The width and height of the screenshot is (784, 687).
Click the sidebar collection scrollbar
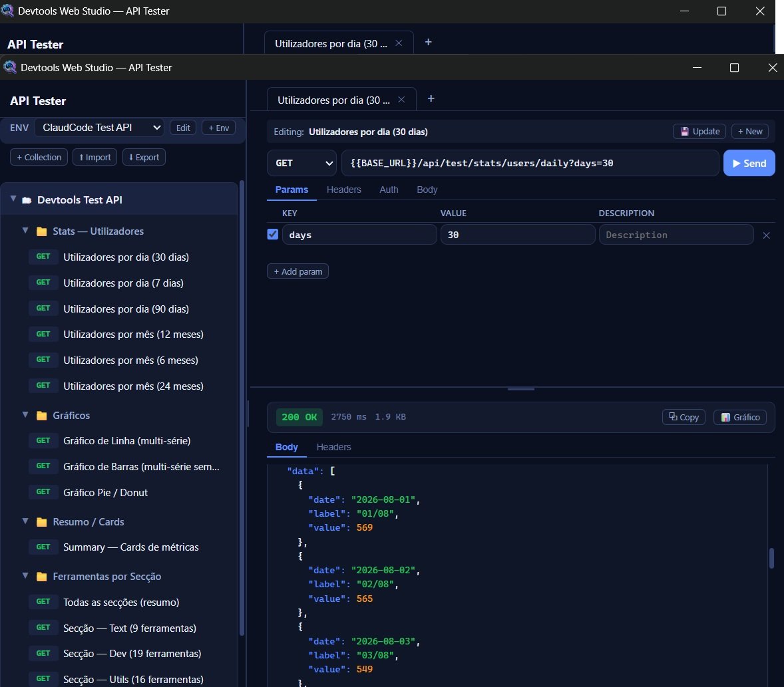coord(242,407)
